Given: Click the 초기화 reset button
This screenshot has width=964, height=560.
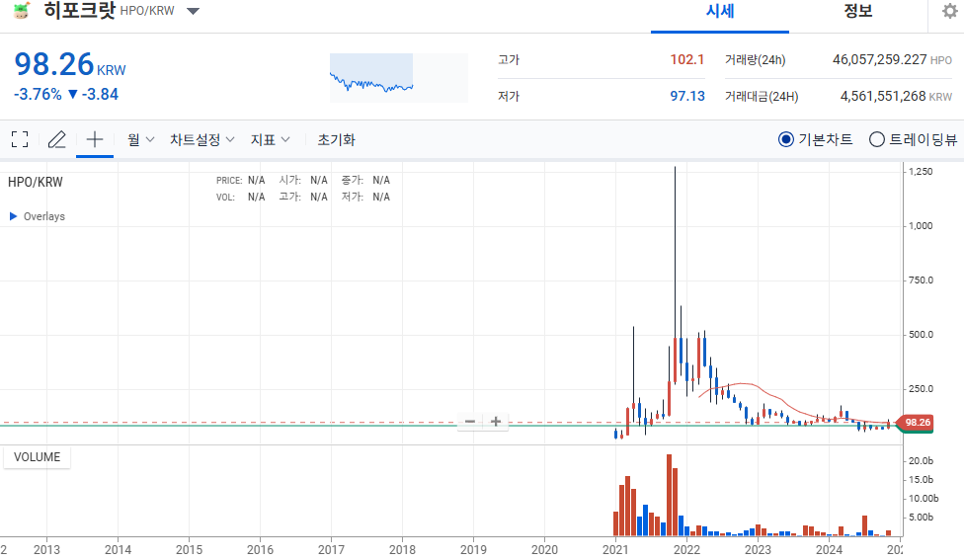Looking at the screenshot, I should [336, 139].
